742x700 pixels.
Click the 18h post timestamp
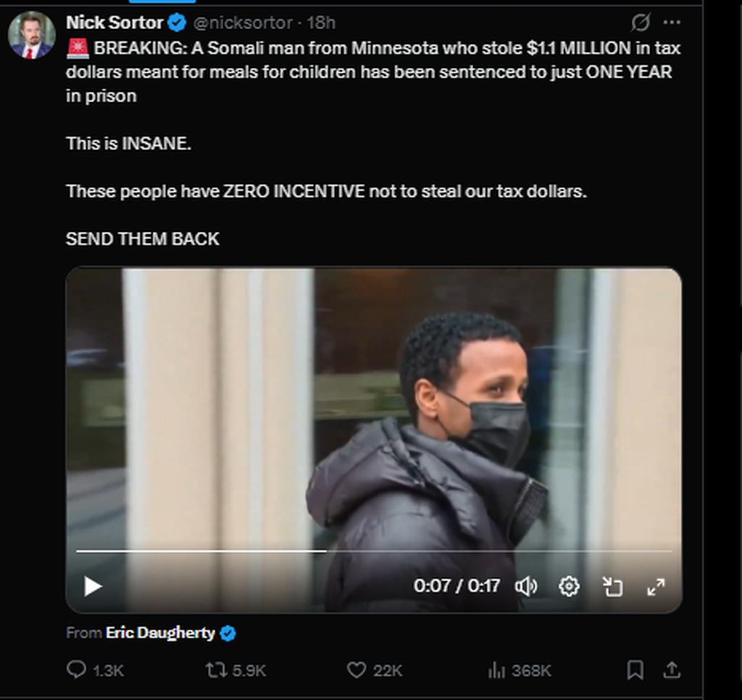321,22
